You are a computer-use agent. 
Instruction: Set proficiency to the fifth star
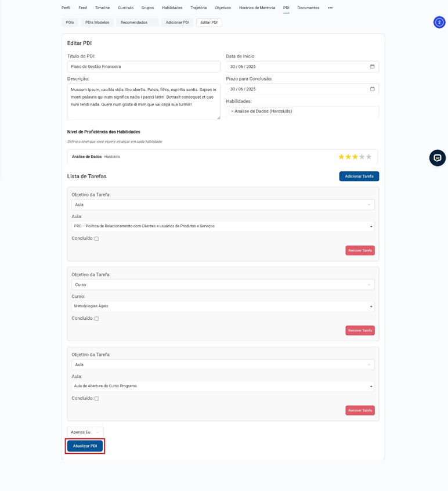point(368,157)
